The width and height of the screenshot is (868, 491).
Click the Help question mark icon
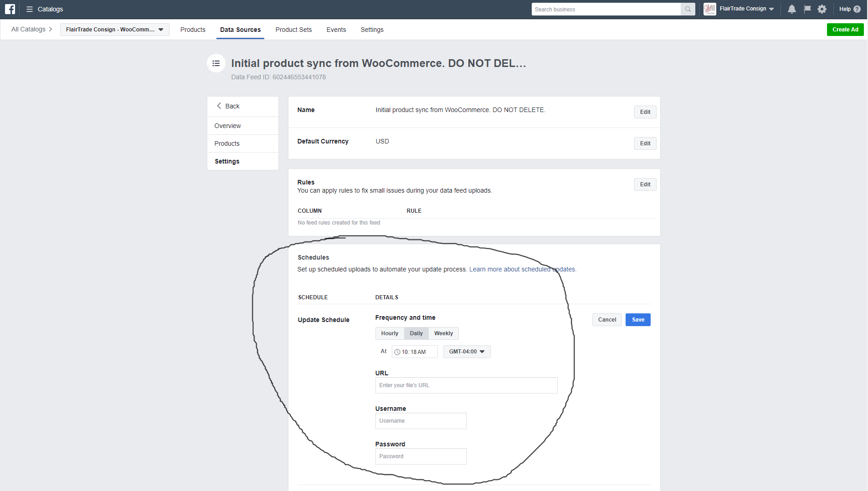click(x=857, y=9)
